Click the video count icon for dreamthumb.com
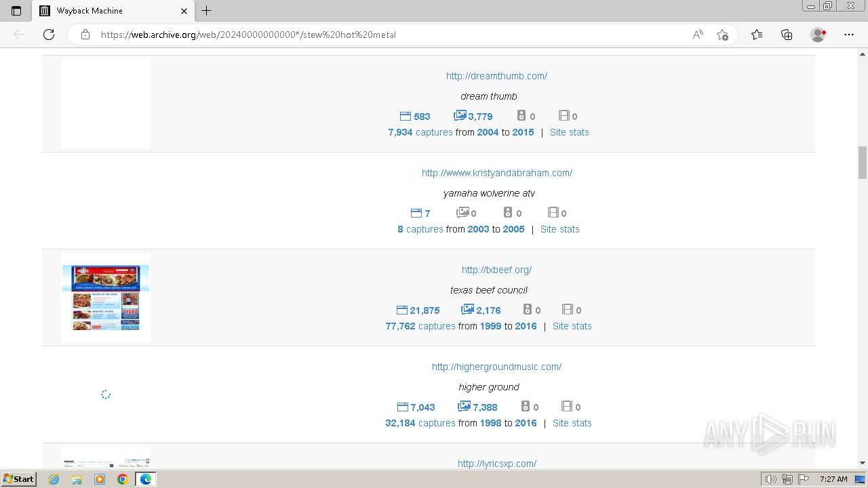 click(x=564, y=116)
